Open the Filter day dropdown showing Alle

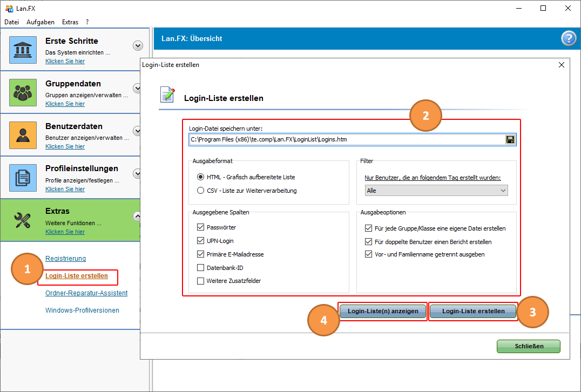click(436, 191)
